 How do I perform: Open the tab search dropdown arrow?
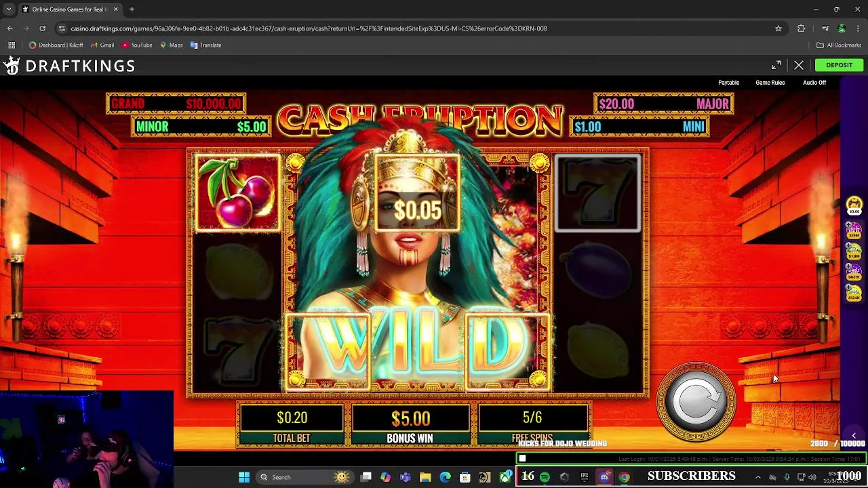[9, 9]
